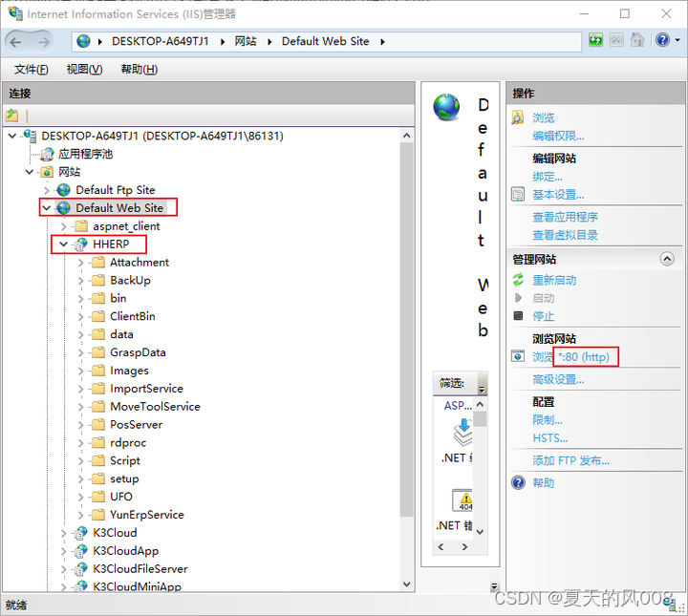Collapse the Default Web Site node

pos(47,208)
